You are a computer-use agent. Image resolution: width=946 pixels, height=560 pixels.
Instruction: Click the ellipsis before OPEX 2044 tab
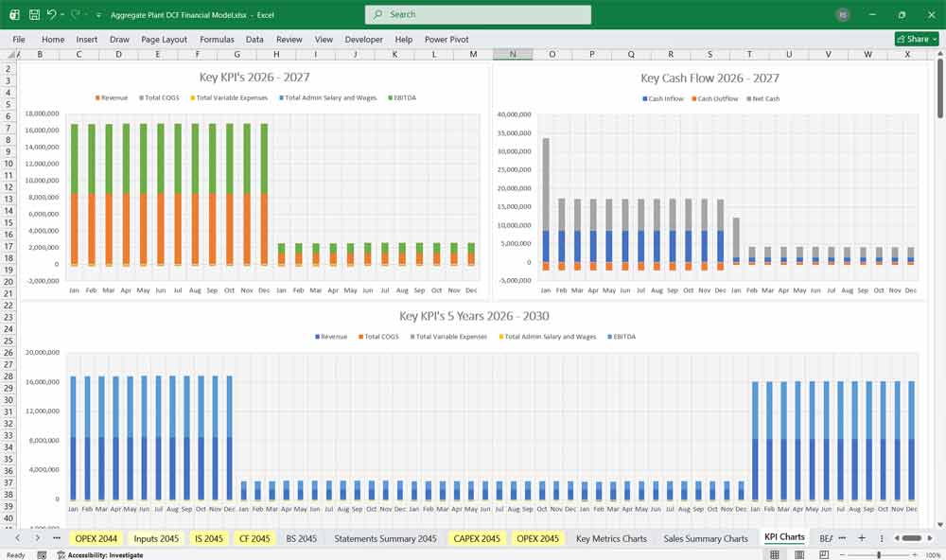click(56, 537)
